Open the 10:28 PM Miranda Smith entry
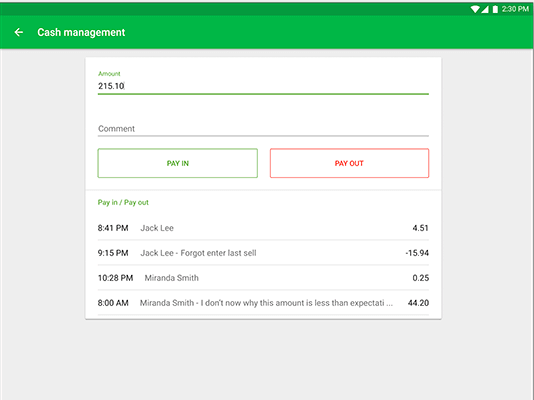This screenshot has width=534, height=400. tap(263, 278)
